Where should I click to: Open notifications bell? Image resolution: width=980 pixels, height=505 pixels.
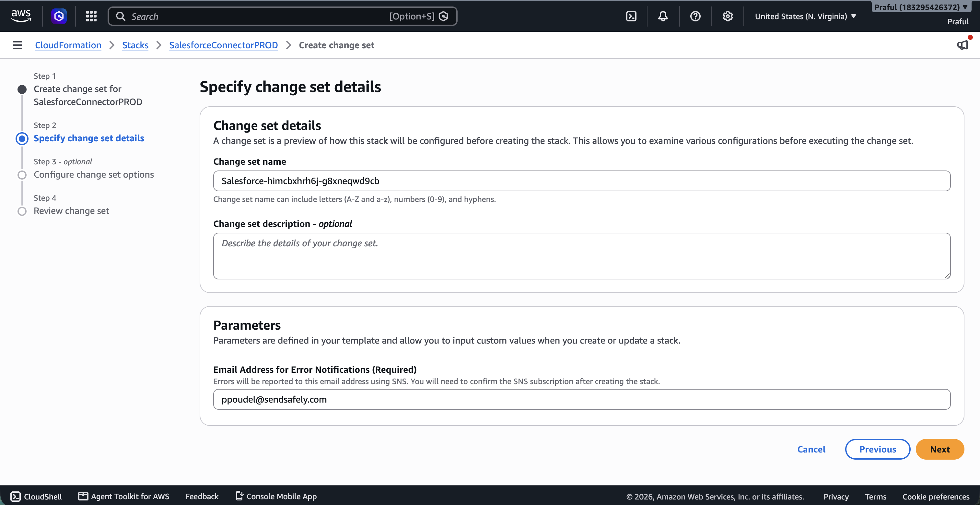[663, 16]
